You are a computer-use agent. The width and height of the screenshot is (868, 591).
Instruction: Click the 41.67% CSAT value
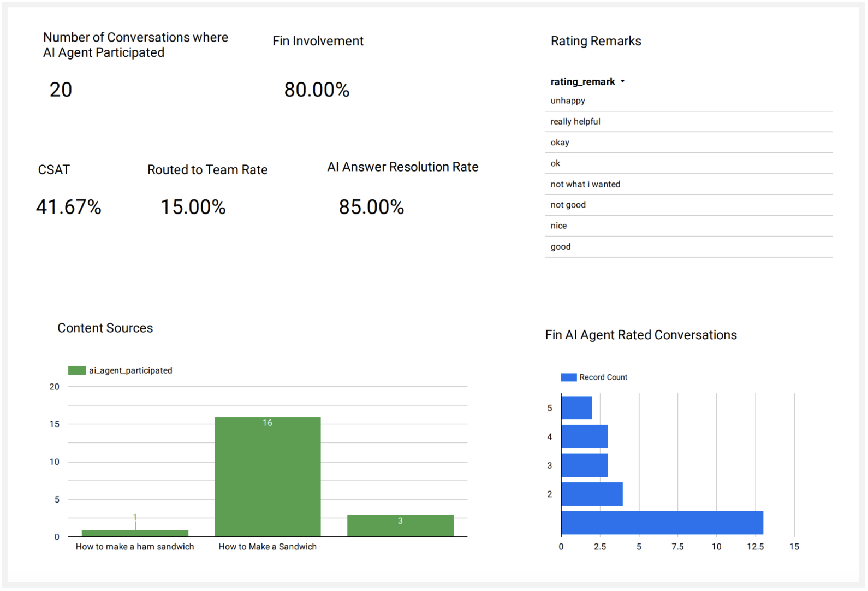69,208
